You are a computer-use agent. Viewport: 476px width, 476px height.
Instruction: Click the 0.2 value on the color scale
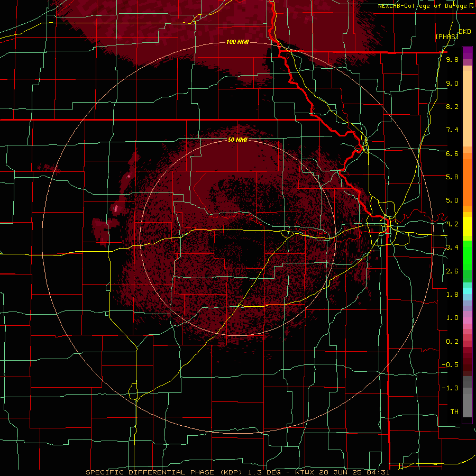click(x=452, y=342)
